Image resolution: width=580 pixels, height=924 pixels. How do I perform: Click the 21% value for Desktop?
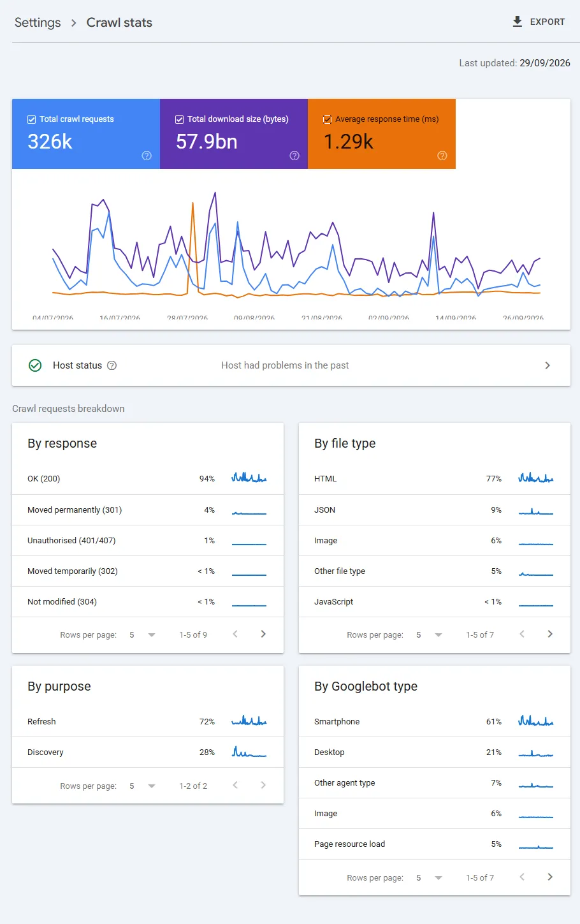coord(494,752)
